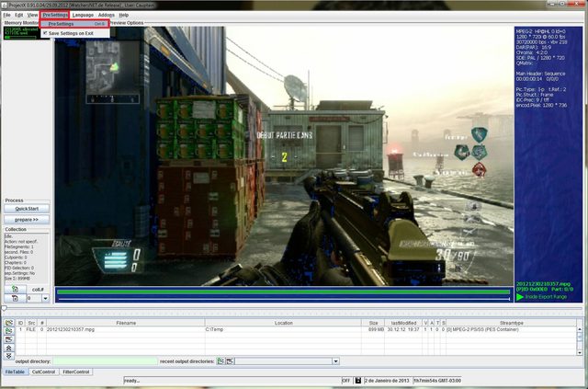
Task: Open the File menu
Action: coord(6,15)
